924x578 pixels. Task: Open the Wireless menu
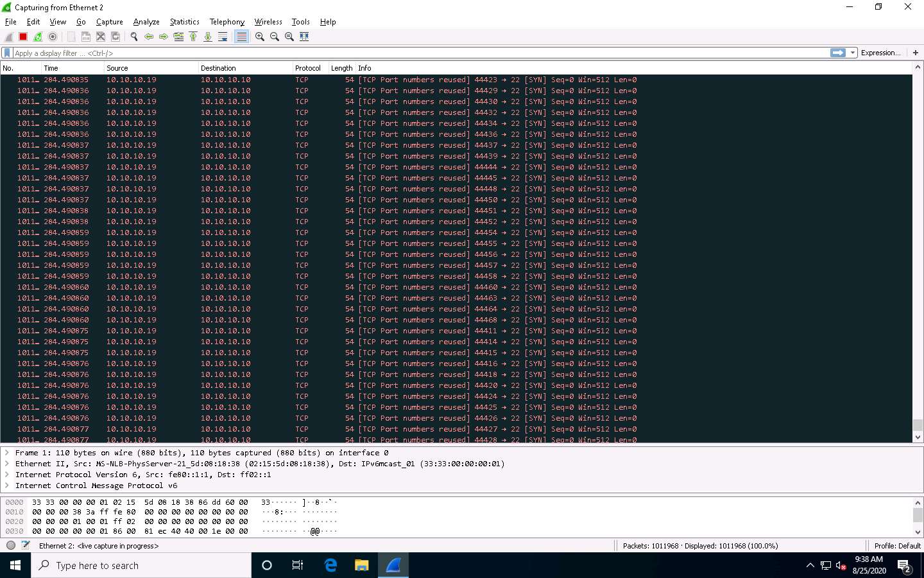(x=268, y=22)
